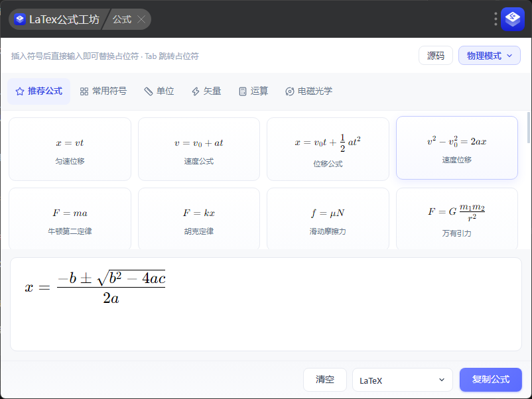This screenshot has width=532, height=399.
Task: Click the 源码 button
Action: point(436,56)
